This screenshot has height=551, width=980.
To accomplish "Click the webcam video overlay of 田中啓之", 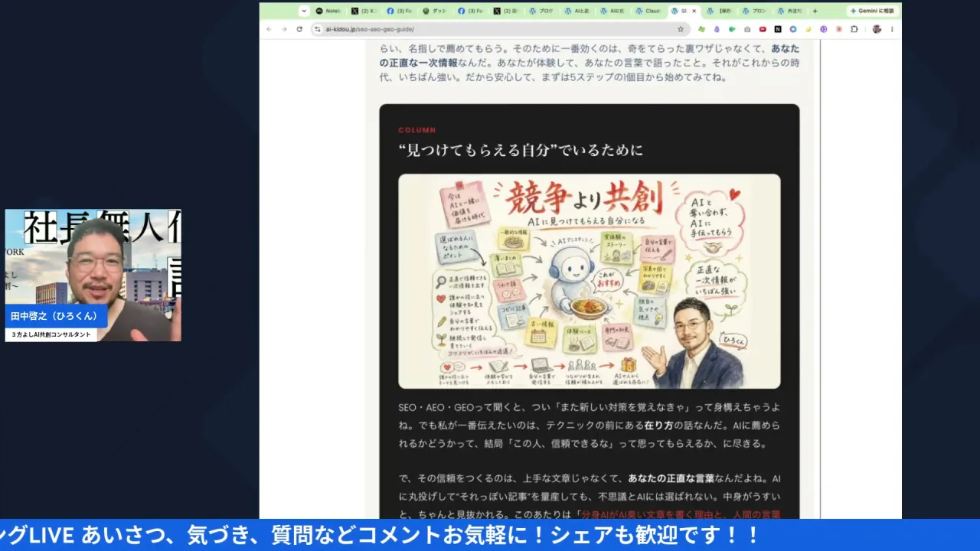I will click(93, 275).
